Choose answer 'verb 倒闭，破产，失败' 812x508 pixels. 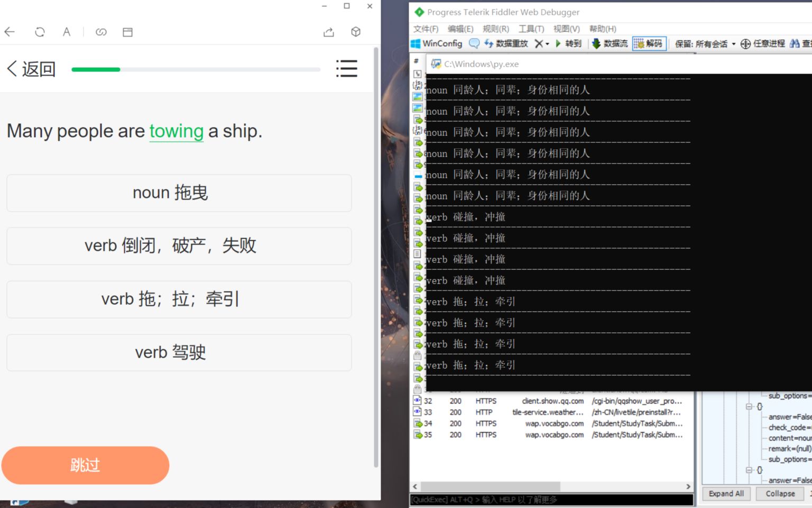point(179,246)
